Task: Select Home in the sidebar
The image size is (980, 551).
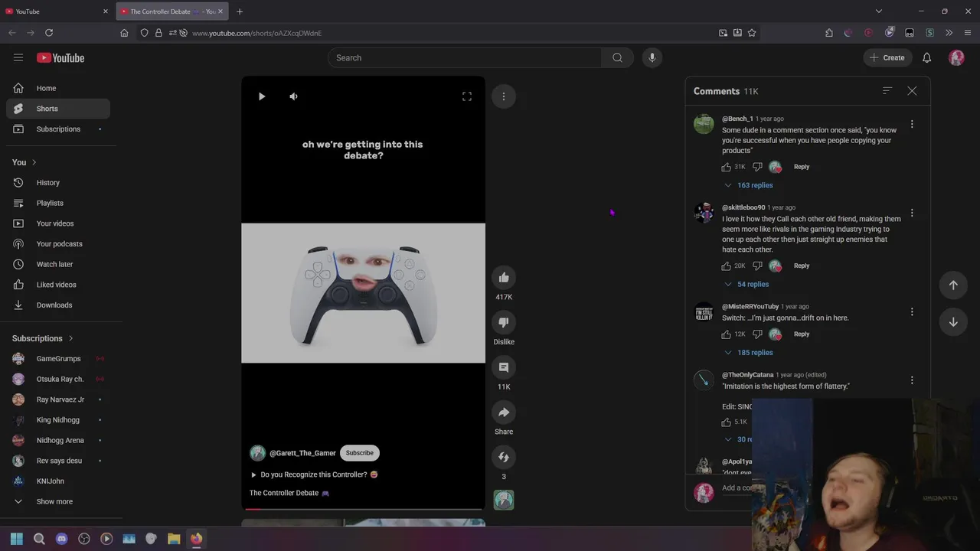Action: pyautogui.click(x=58, y=88)
